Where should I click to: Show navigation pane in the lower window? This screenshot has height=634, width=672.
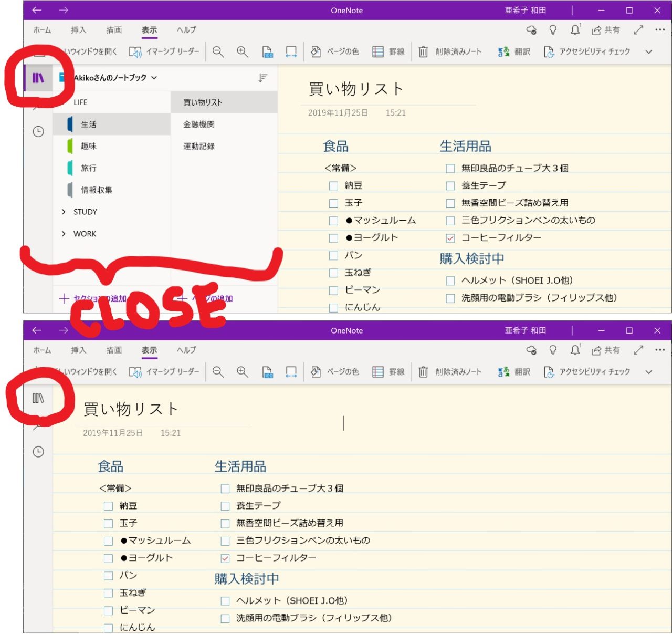tap(38, 398)
